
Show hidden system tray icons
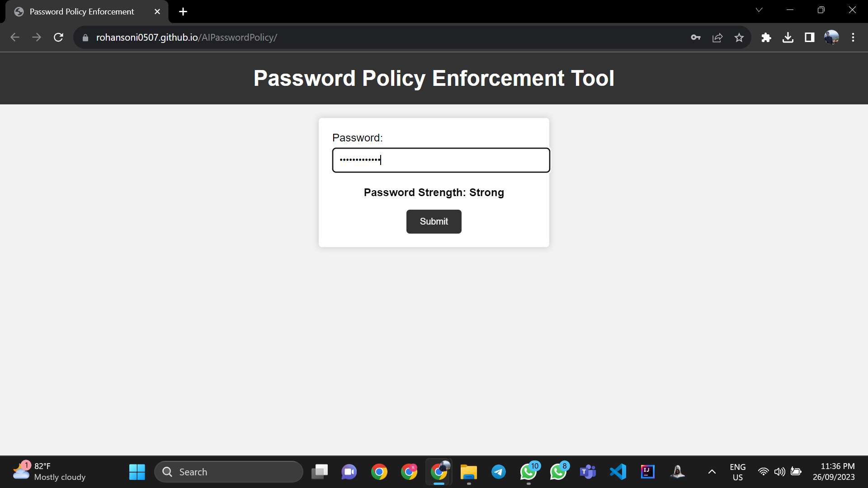(712, 472)
